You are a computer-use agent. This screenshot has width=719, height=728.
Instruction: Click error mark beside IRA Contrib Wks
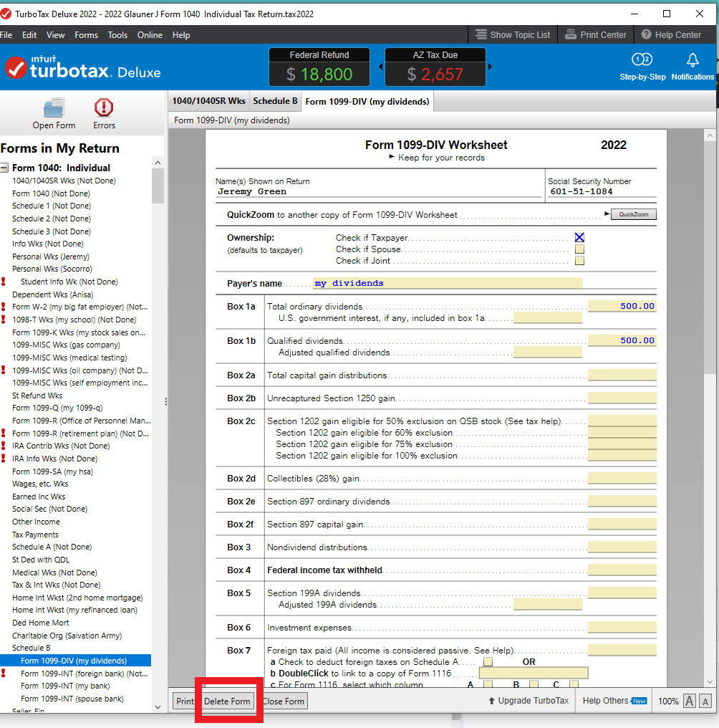(x=4, y=446)
